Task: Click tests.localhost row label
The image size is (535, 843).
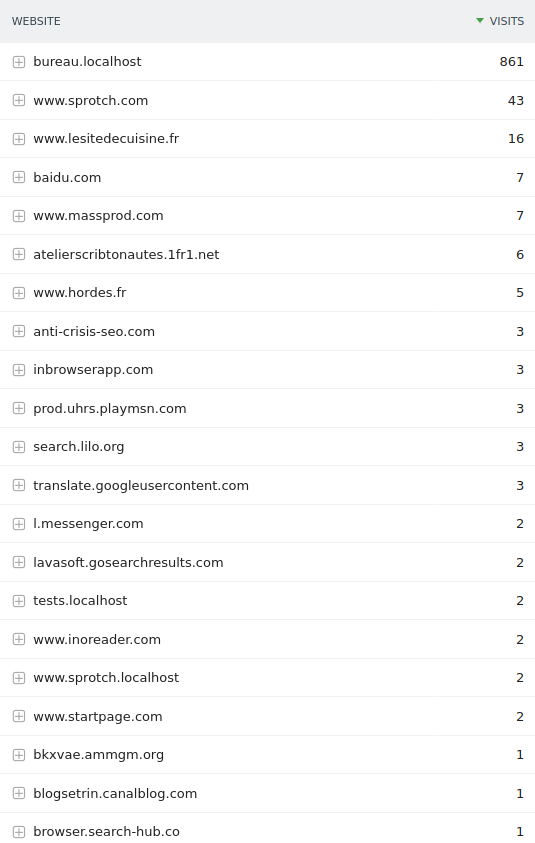Action: [x=80, y=601]
